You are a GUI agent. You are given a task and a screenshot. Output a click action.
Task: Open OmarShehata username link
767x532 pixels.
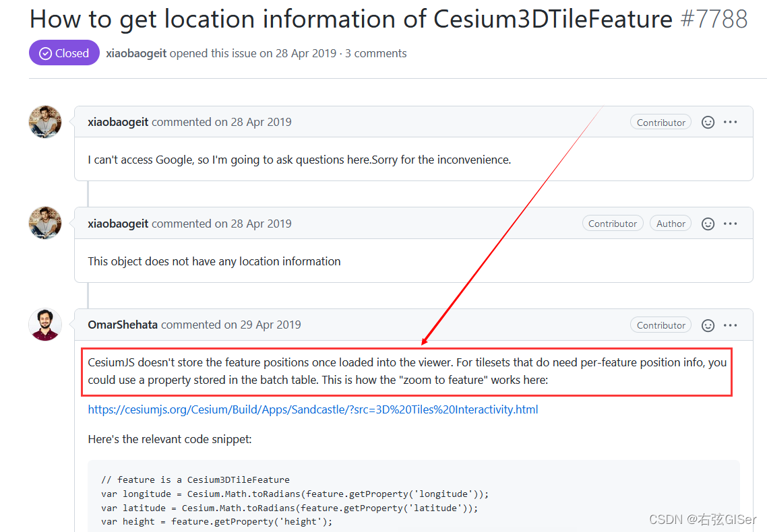123,325
